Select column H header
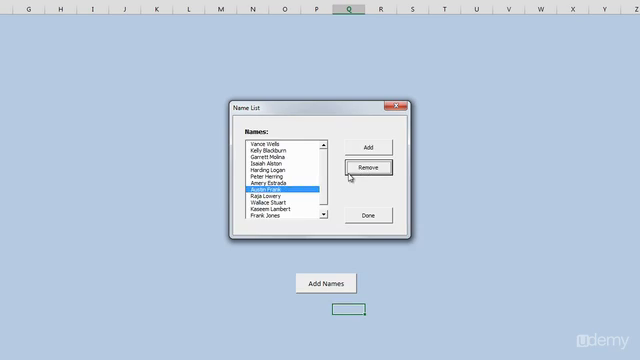This screenshot has width=640, height=360. (x=60, y=9)
